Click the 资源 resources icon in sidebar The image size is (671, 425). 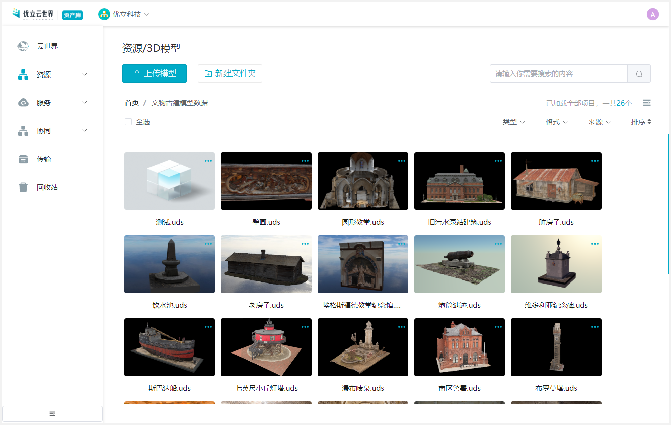click(x=23, y=74)
